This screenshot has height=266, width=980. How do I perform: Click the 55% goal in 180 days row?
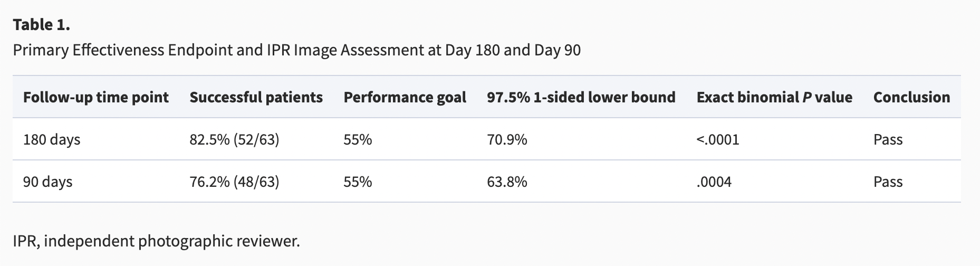[358, 139]
